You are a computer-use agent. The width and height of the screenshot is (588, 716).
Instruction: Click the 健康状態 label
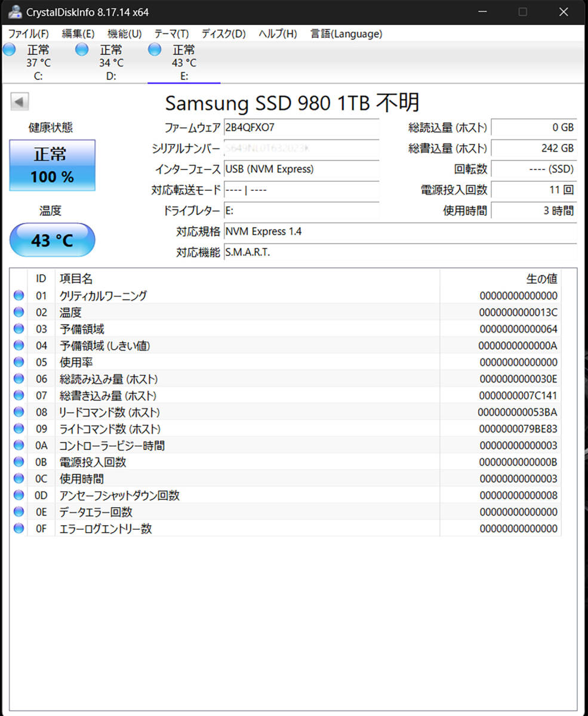pos(51,127)
